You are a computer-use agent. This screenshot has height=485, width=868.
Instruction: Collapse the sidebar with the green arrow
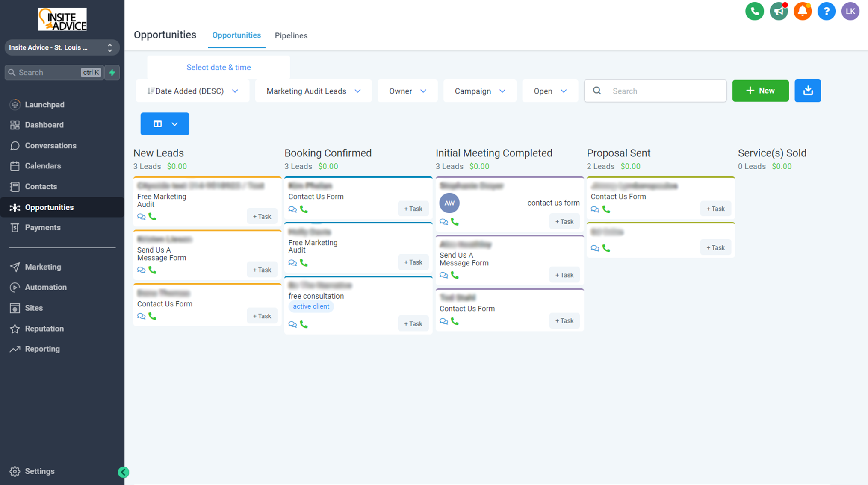(x=123, y=472)
